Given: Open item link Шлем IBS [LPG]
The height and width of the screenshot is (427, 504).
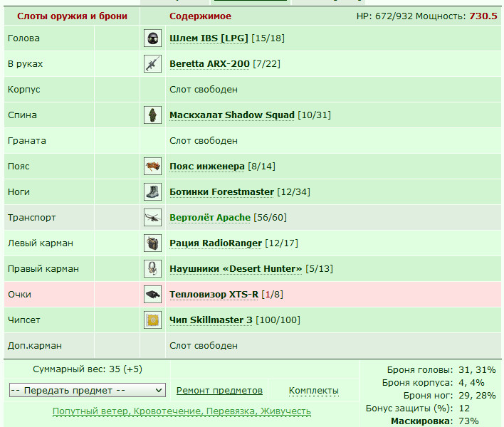Looking at the screenshot, I should tap(209, 38).
